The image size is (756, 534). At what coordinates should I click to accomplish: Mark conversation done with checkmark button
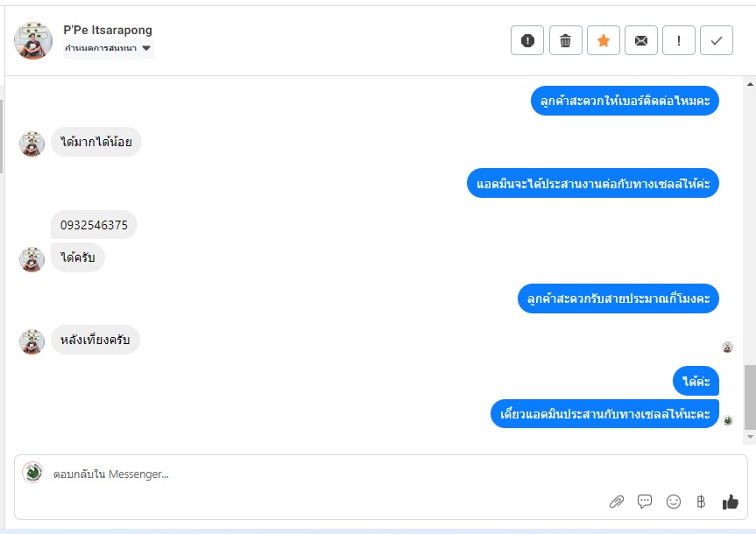pyautogui.click(x=717, y=40)
